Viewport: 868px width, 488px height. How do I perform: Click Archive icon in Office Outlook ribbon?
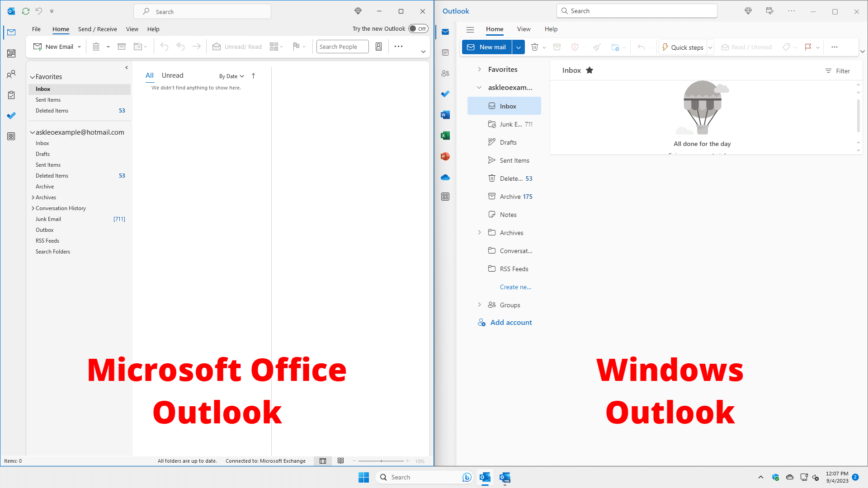pyautogui.click(x=122, y=47)
